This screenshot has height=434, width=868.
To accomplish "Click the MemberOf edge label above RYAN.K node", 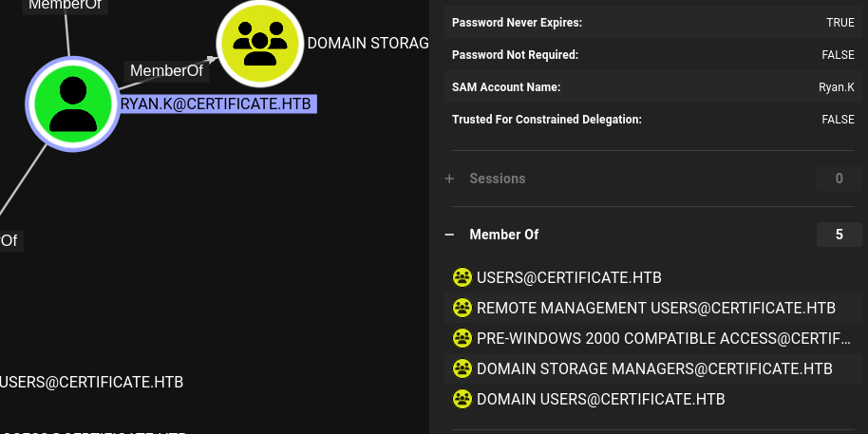I will pos(65,6).
